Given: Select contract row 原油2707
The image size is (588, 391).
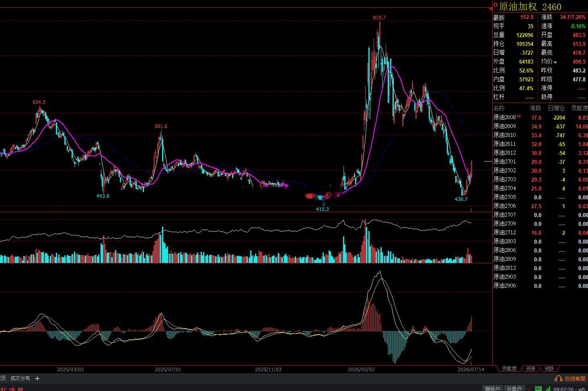Looking at the screenshot, I should [x=541, y=215].
